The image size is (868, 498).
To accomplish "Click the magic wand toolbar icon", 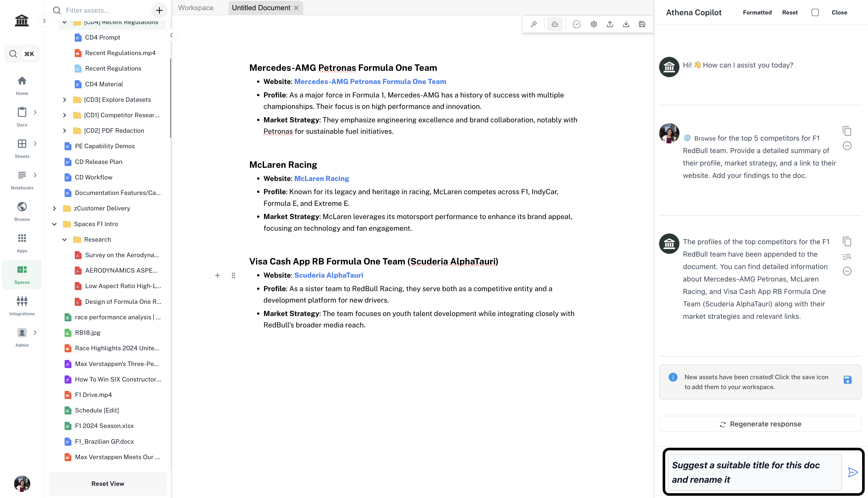I will [x=534, y=24].
